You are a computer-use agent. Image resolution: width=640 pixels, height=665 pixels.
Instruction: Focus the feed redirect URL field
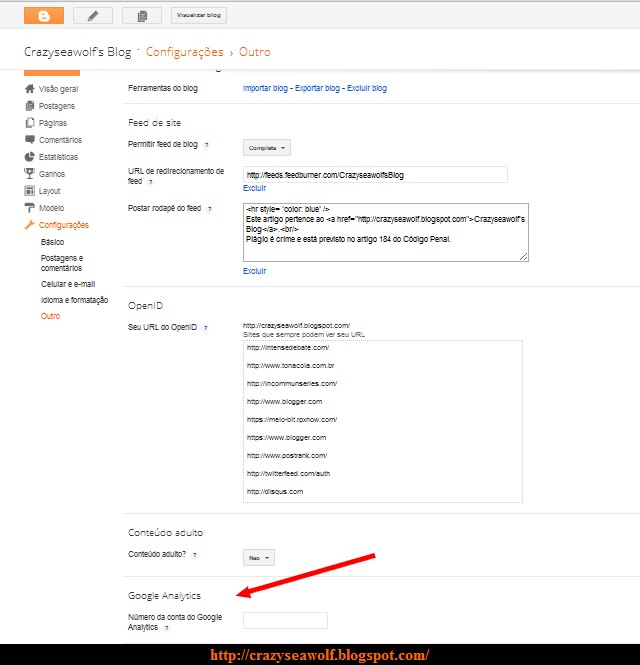(375, 175)
